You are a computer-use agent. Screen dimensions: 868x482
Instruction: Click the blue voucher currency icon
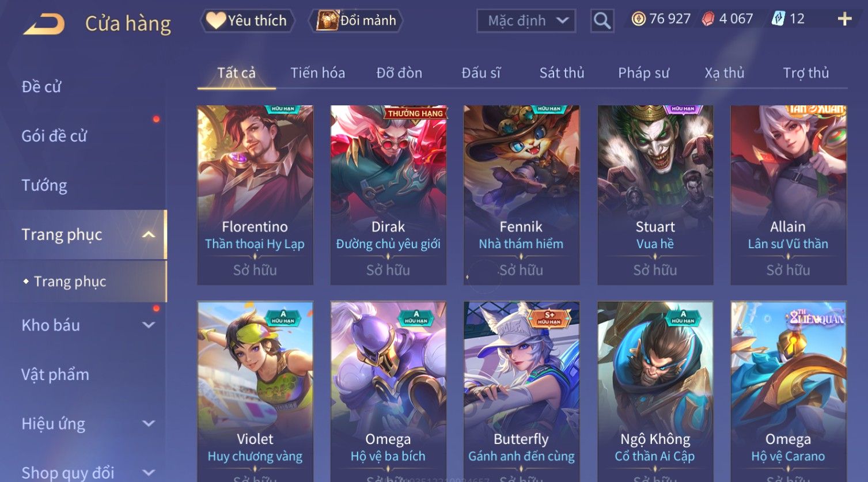click(778, 19)
